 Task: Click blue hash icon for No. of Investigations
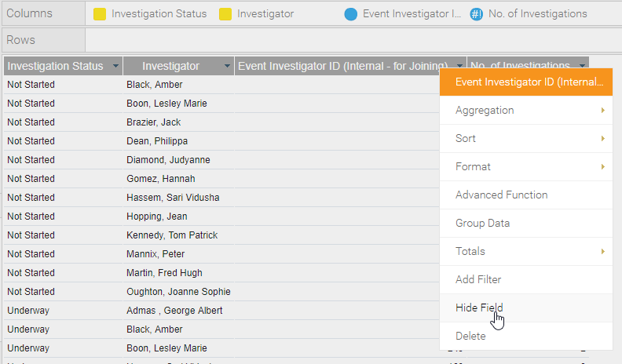477,14
